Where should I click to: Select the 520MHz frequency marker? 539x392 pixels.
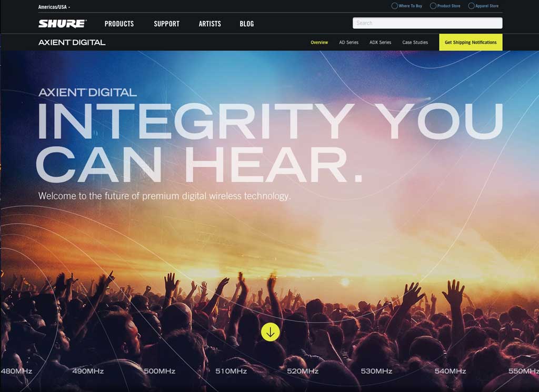pos(303,371)
